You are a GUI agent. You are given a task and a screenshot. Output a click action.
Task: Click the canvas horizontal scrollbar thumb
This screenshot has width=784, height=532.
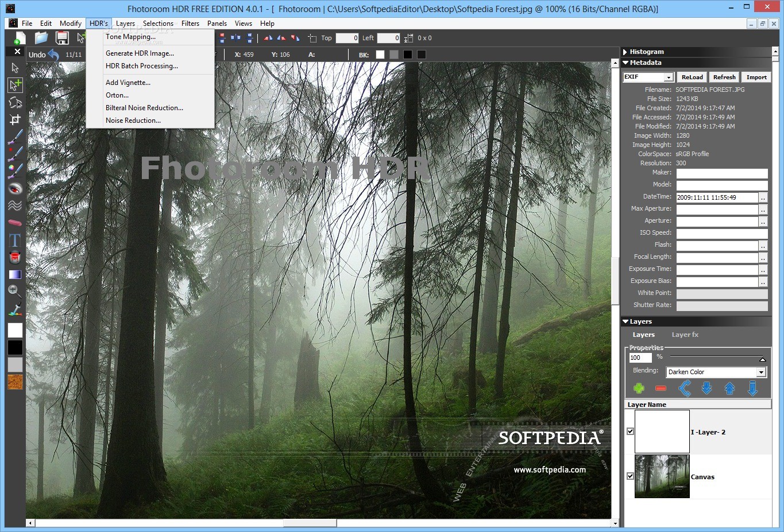pyautogui.click(x=310, y=523)
